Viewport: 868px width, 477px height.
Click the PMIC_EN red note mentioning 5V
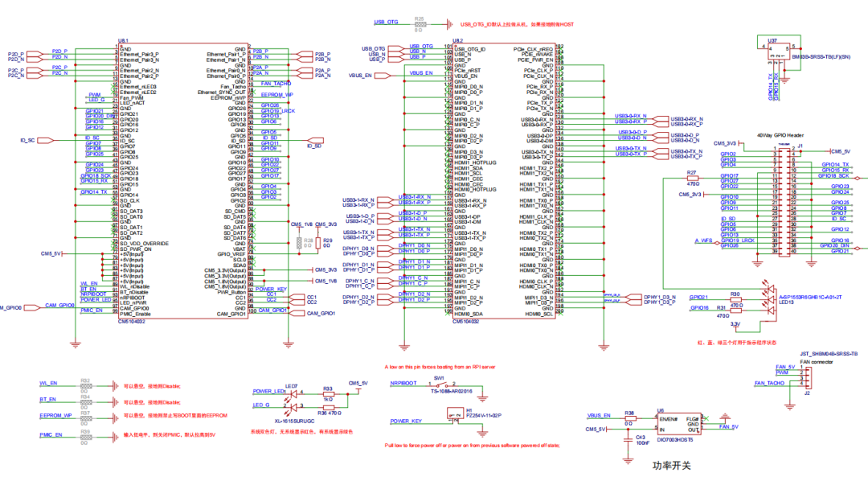point(169,435)
